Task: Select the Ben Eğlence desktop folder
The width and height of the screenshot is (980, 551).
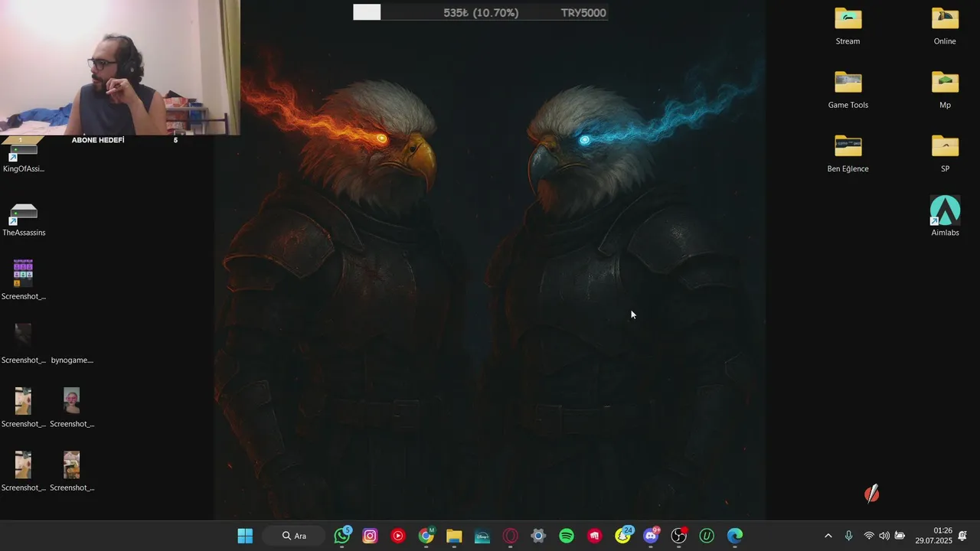Action: [x=848, y=154]
